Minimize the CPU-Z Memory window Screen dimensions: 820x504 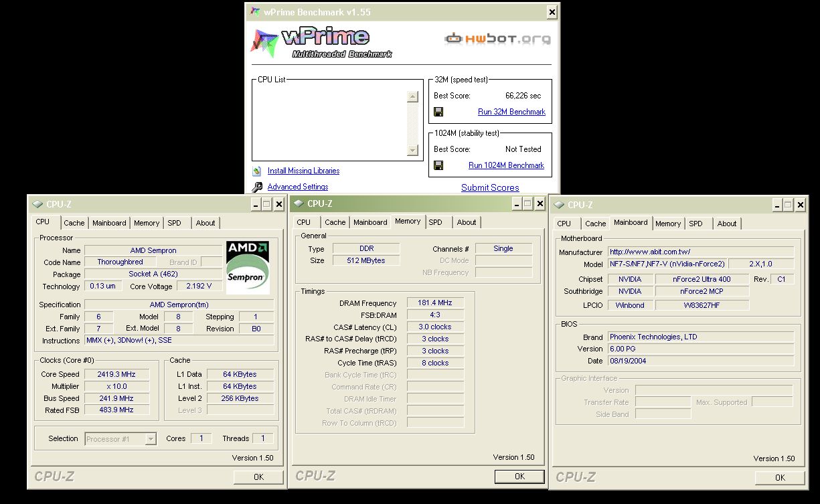(x=517, y=204)
